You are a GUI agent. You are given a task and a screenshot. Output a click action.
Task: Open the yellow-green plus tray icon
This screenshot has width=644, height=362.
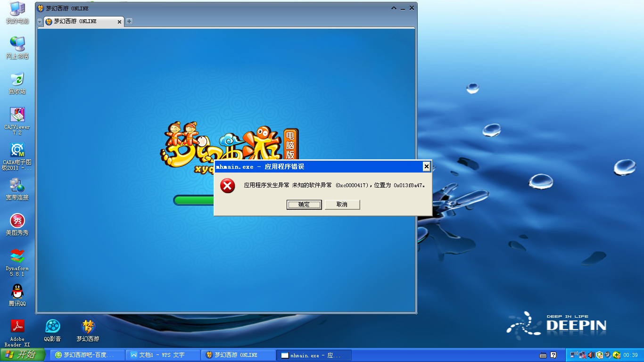616,355
